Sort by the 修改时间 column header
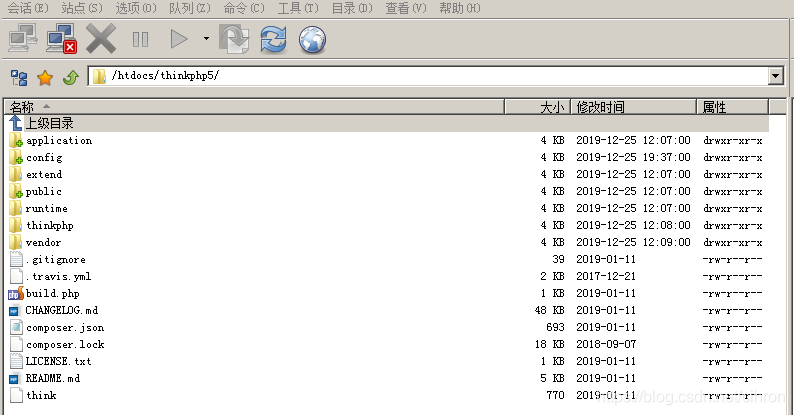The image size is (794, 415). pyautogui.click(x=634, y=107)
